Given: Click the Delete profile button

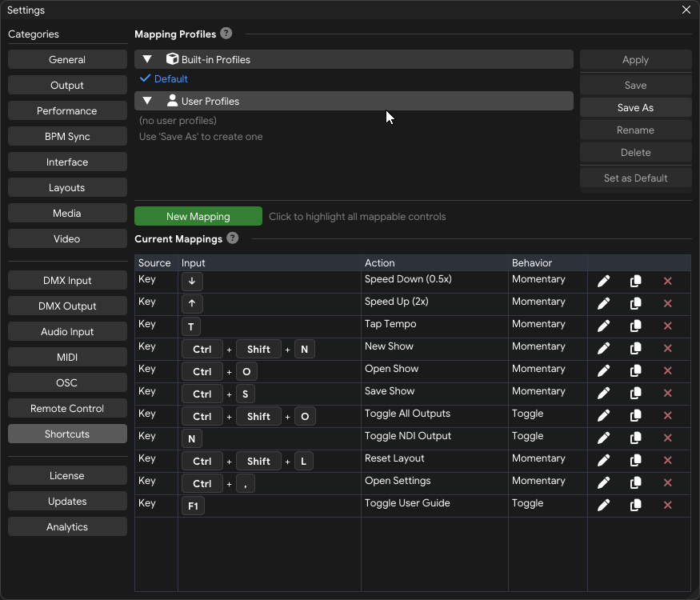Looking at the screenshot, I should 635,152.
